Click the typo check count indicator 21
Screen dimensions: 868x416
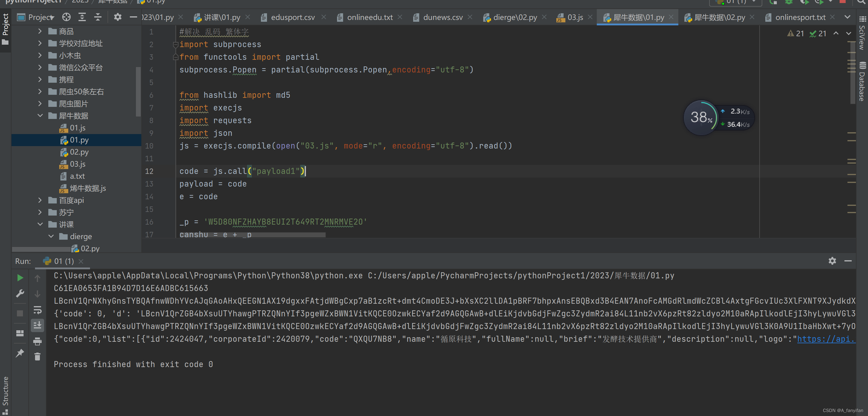pos(818,33)
